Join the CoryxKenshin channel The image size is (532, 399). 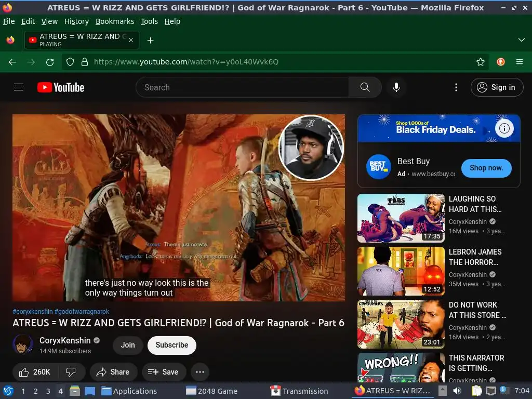pyautogui.click(x=128, y=345)
